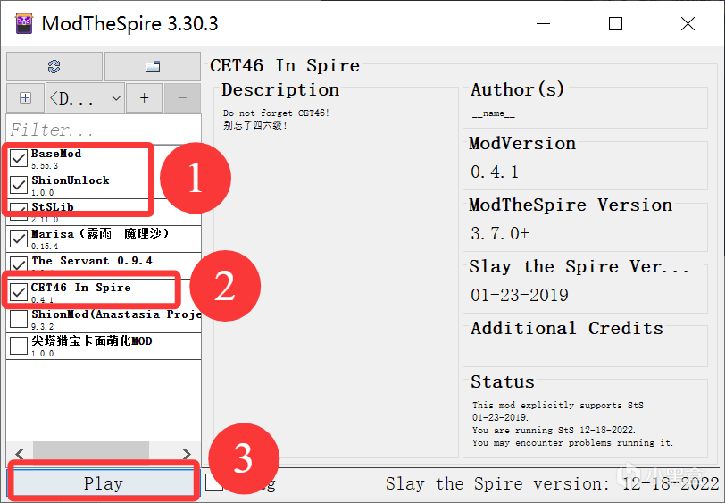Select The Servant 0.9.4 mod name
Screen dimensions: 725x503
tap(92, 261)
